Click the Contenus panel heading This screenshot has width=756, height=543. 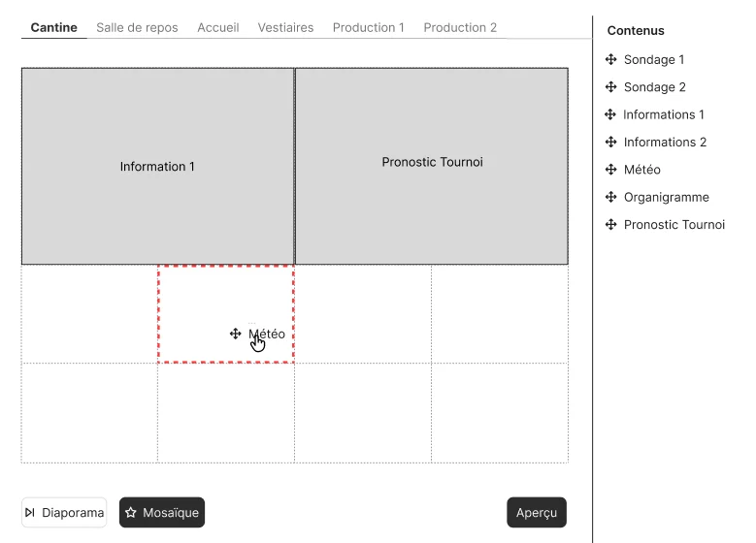coord(636,30)
